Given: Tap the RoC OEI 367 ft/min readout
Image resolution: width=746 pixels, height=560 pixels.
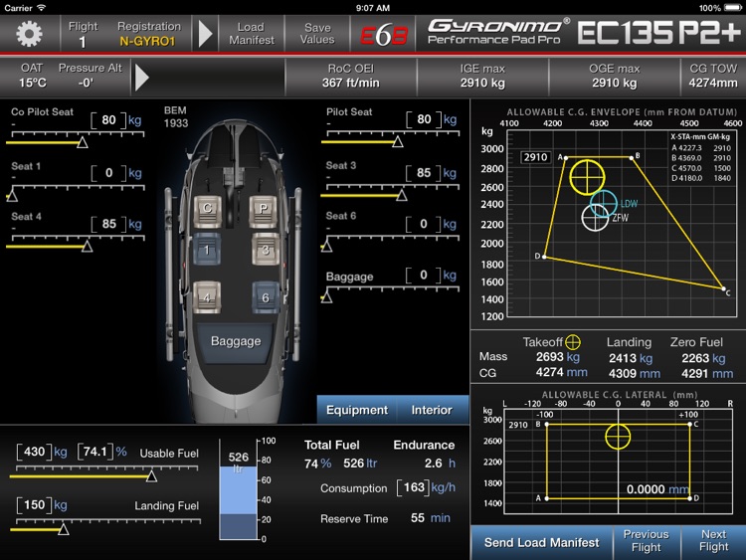Looking at the screenshot, I should click(351, 77).
